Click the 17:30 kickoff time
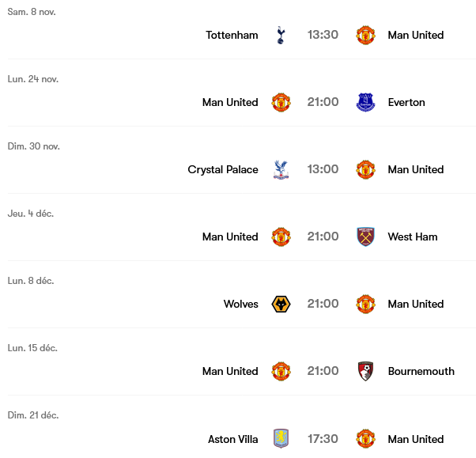This screenshot has width=476, height=458. (323, 439)
